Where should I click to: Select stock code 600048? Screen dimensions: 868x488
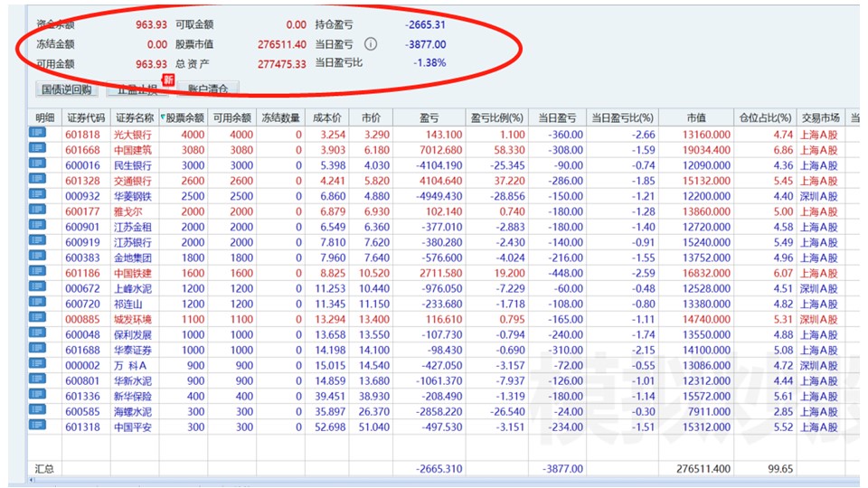[x=82, y=334]
